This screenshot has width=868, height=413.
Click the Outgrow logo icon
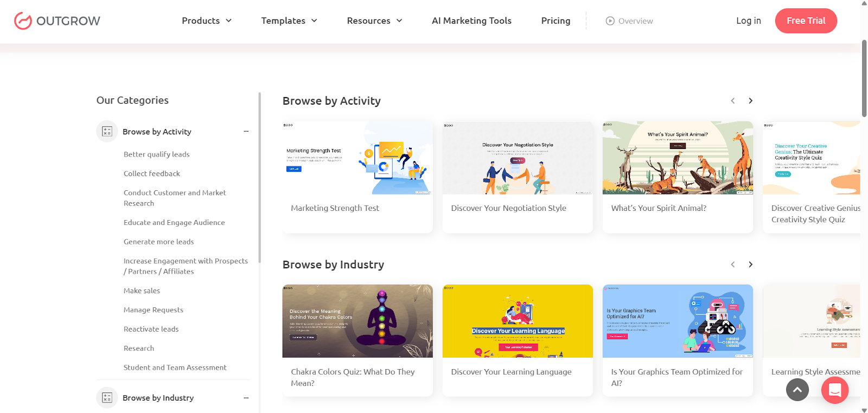pos(23,21)
